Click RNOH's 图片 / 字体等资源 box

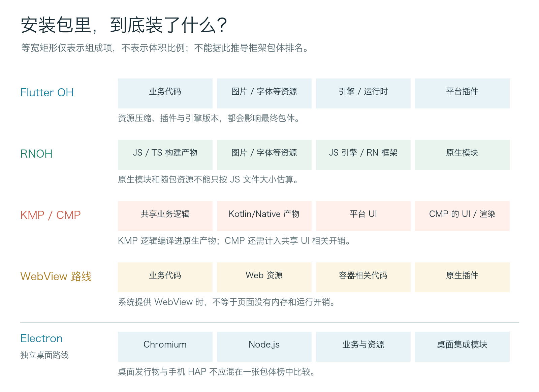click(x=264, y=155)
